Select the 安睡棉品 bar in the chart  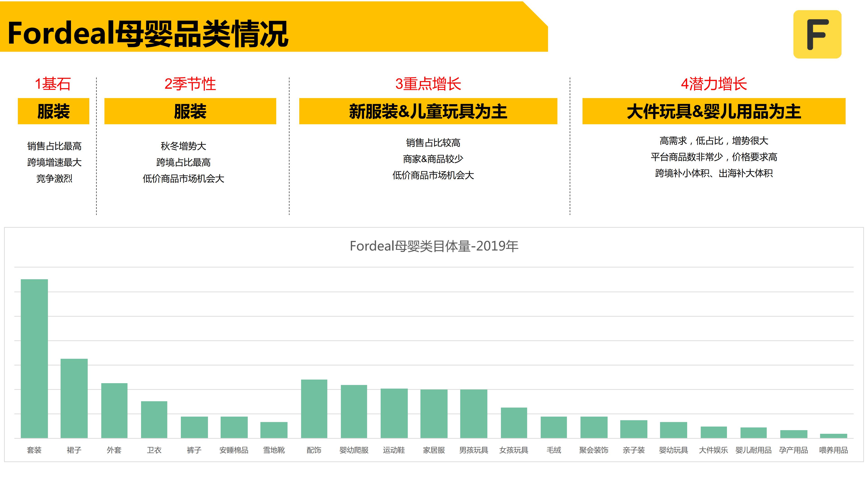(x=234, y=427)
